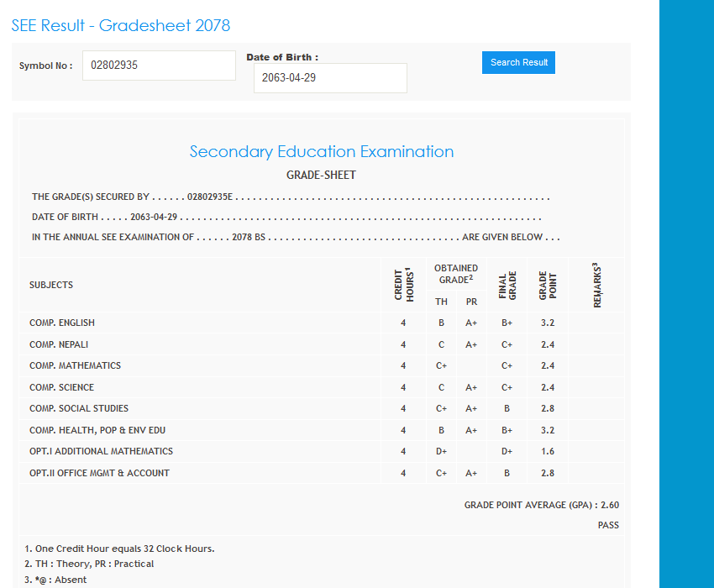The width and height of the screenshot is (714, 588).
Task: Click the Grade Point Average (GPA) text
Action: (541, 505)
